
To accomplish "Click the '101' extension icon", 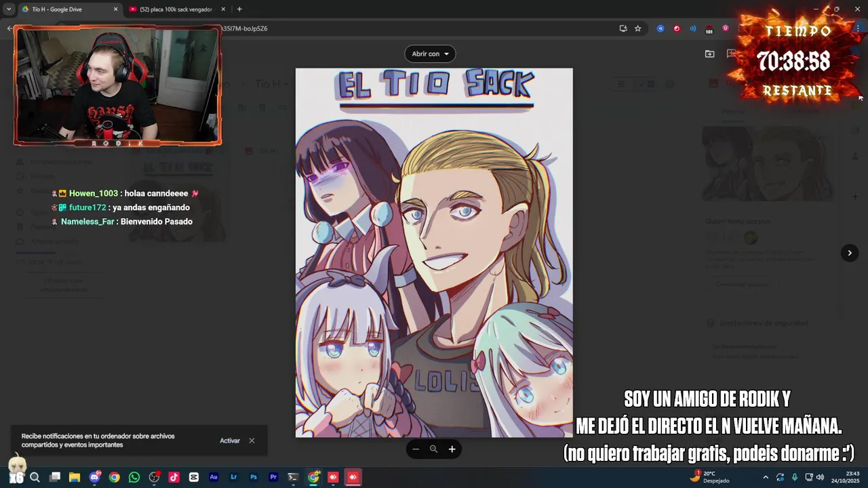I will click(709, 29).
